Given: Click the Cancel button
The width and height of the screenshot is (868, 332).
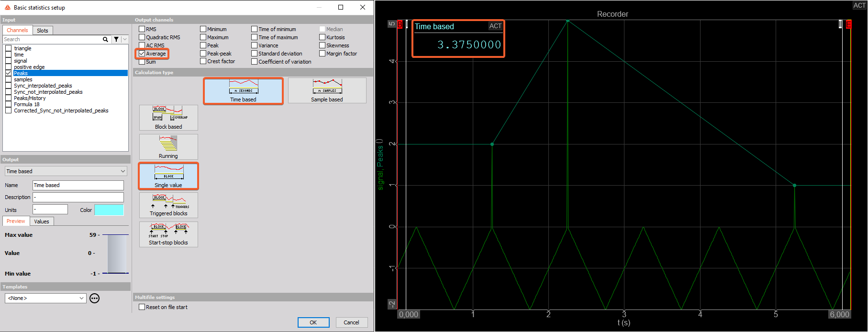Looking at the screenshot, I should tap(351, 322).
